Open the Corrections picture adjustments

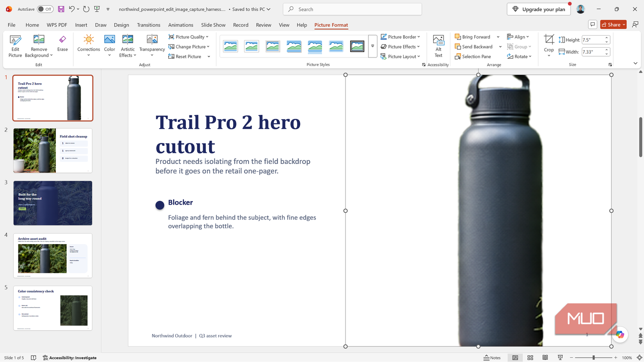[88, 46]
